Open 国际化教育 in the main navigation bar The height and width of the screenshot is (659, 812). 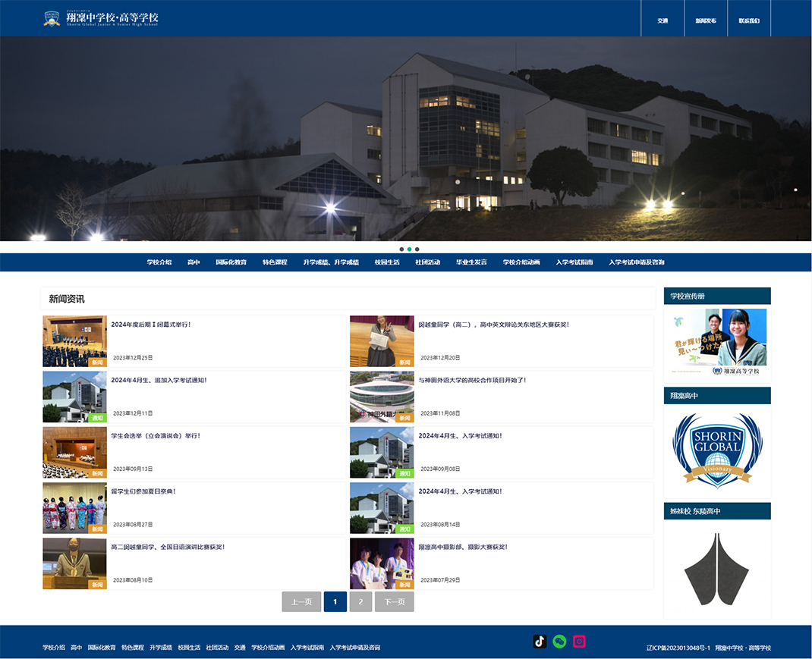coord(231,262)
